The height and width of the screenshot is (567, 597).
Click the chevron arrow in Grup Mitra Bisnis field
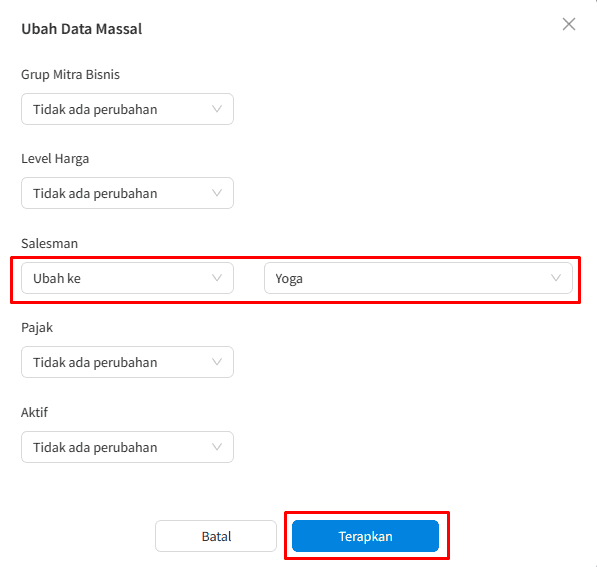217,109
